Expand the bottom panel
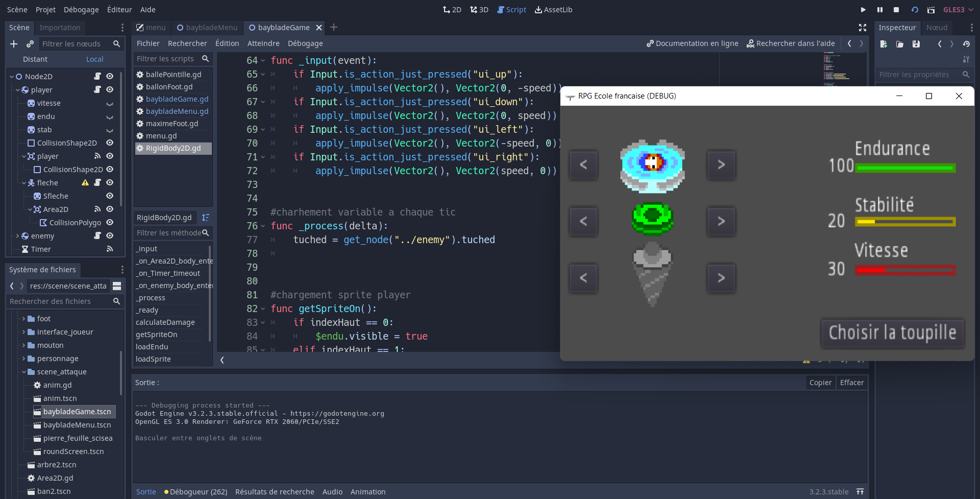This screenshot has width=980, height=499. tap(860, 492)
